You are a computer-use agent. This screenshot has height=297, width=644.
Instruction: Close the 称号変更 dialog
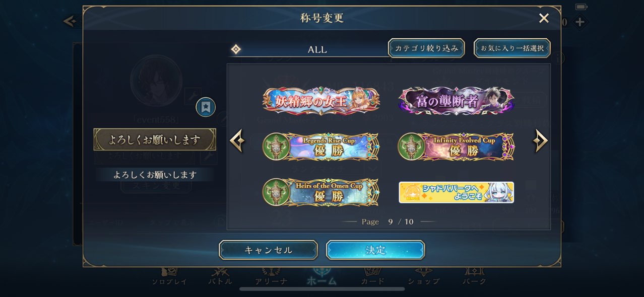pos(544,19)
